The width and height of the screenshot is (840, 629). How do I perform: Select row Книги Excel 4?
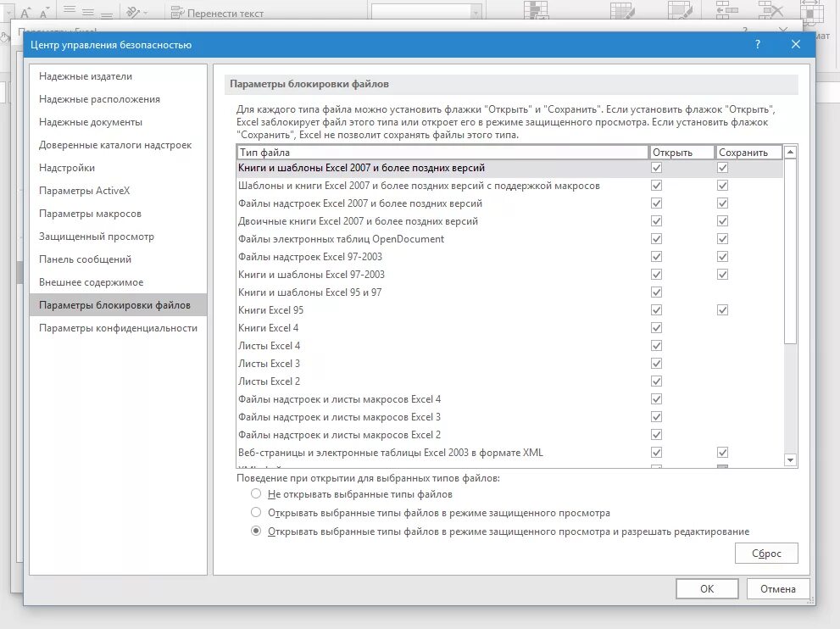click(510, 327)
